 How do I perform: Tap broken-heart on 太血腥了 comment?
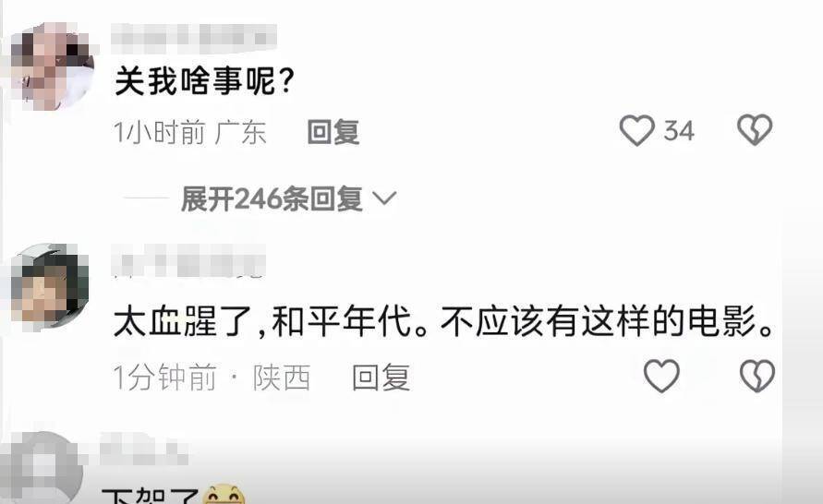(x=756, y=376)
